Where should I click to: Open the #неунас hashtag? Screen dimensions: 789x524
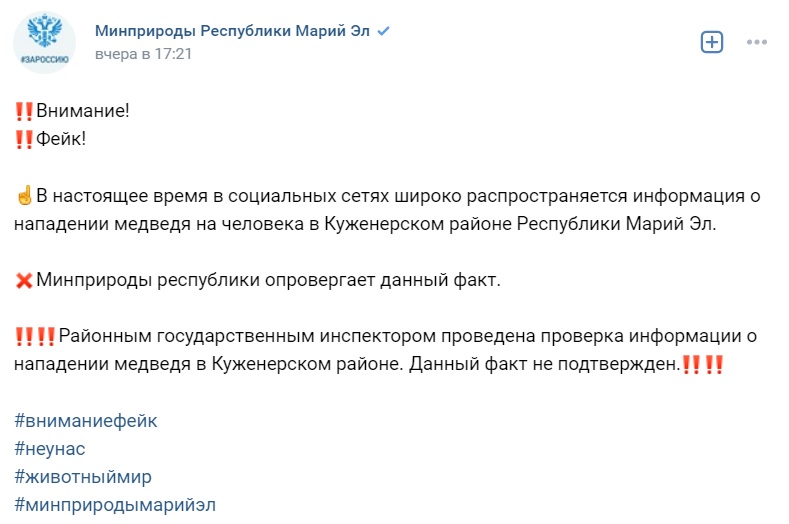(x=50, y=448)
